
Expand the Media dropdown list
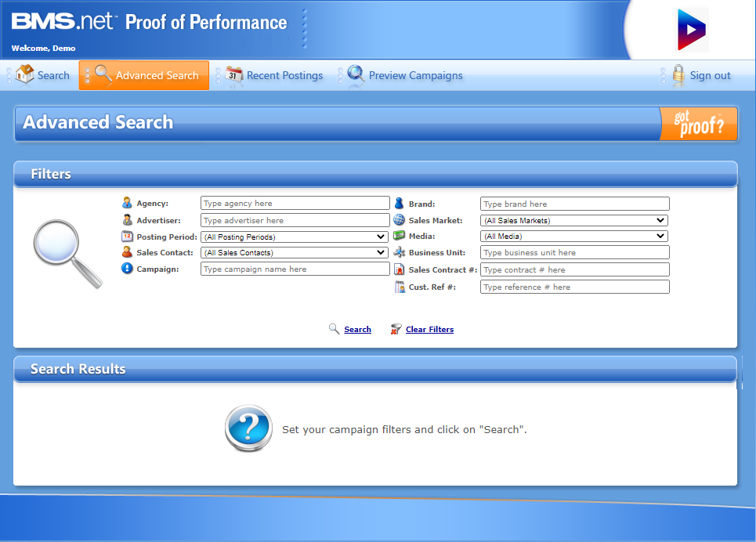[x=574, y=237]
